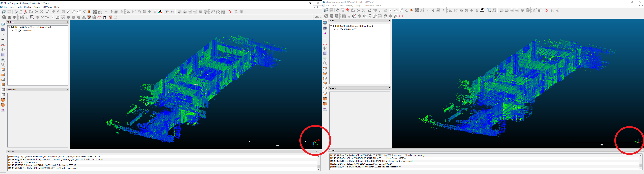Float the left window's DB Tree panel
The image size is (644, 174).
(67, 22)
